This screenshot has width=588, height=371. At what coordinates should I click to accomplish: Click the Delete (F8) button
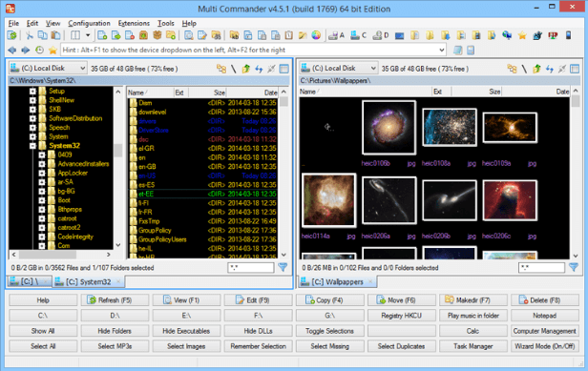pyautogui.click(x=544, y=300)
